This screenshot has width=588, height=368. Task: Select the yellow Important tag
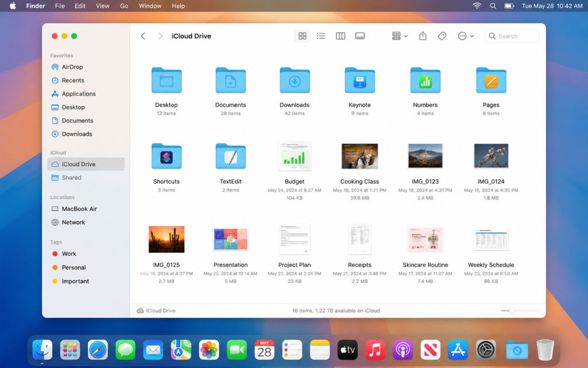point(86,281)
